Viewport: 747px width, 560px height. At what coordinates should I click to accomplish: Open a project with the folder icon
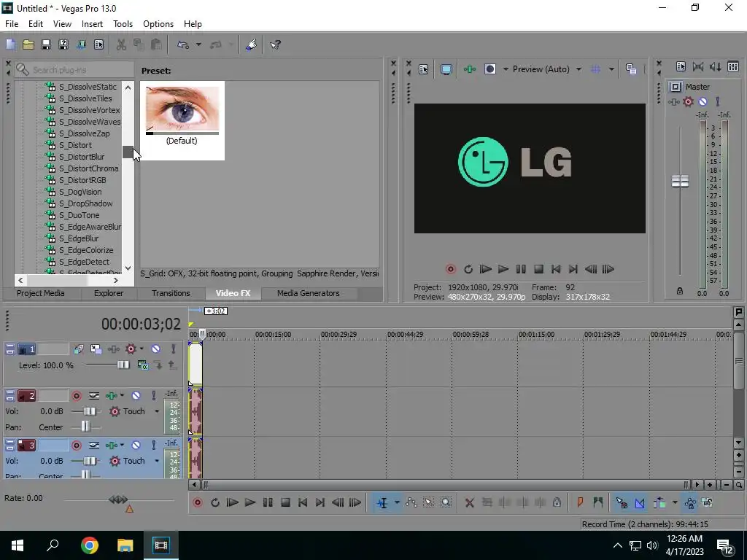[28, 44]
